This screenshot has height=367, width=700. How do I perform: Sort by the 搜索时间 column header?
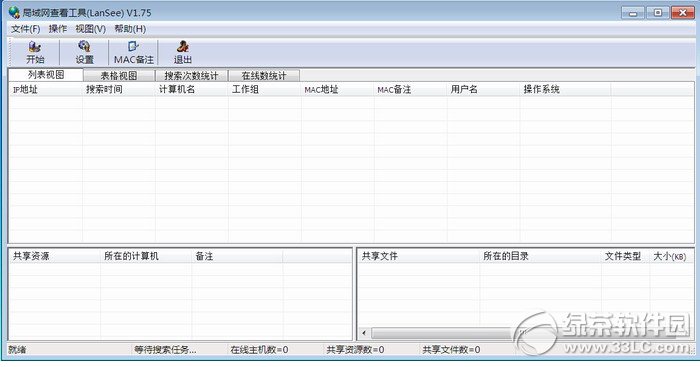[x=119, y=89]
